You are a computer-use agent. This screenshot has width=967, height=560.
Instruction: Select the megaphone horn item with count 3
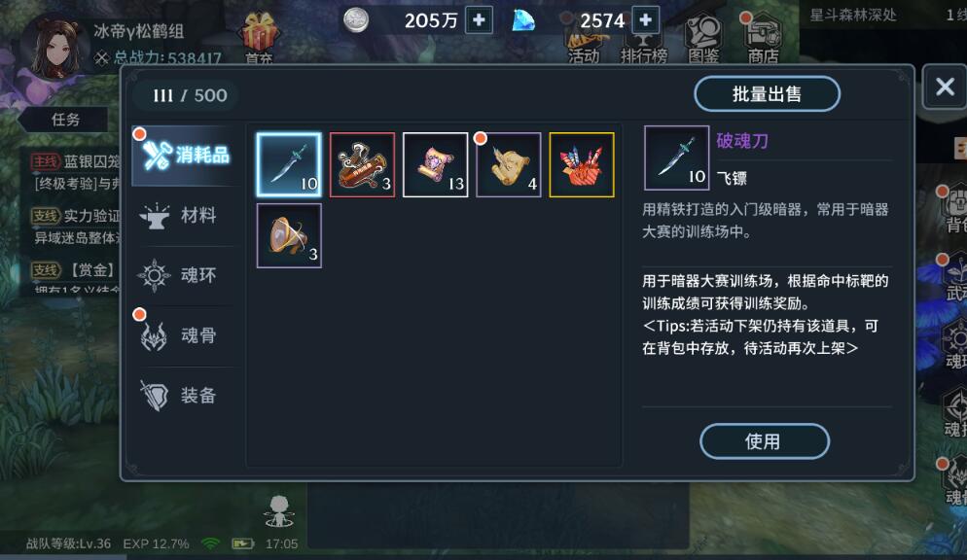289,235
